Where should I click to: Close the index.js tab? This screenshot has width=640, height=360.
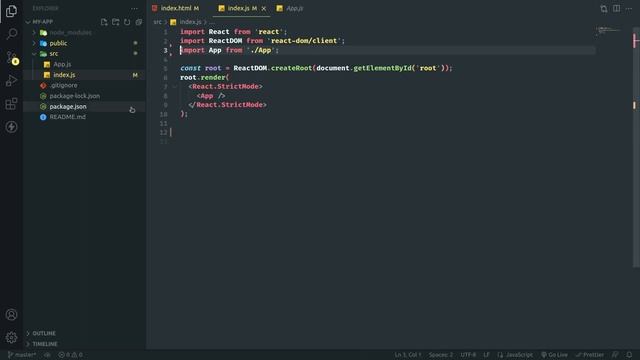264,8
